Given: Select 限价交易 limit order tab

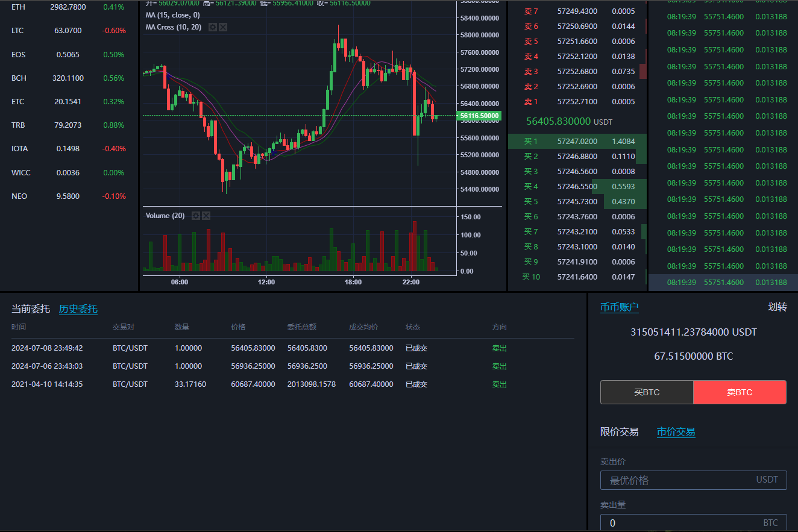Looking at the screenshot, I should tap(619, 432).
